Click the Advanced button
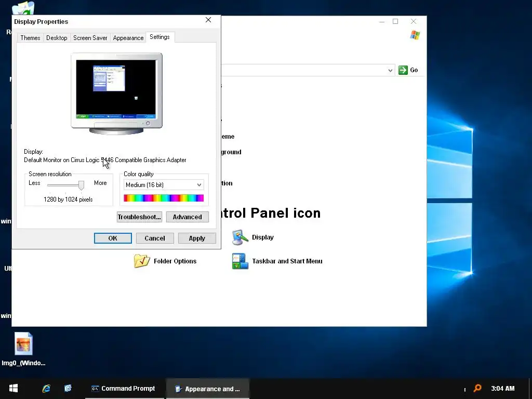Screen dimensions: 532x399 tap(187, 217)
